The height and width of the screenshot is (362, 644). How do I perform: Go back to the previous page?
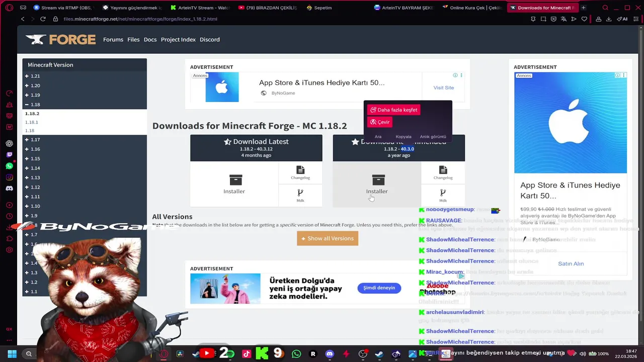pos(23,19)
